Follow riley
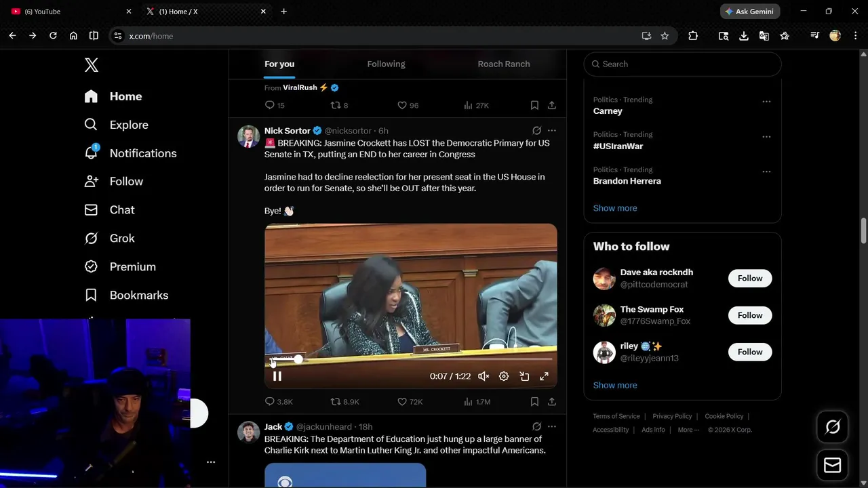Image resolution: width=868 pixels, height=488 pixels. (750, 352)
